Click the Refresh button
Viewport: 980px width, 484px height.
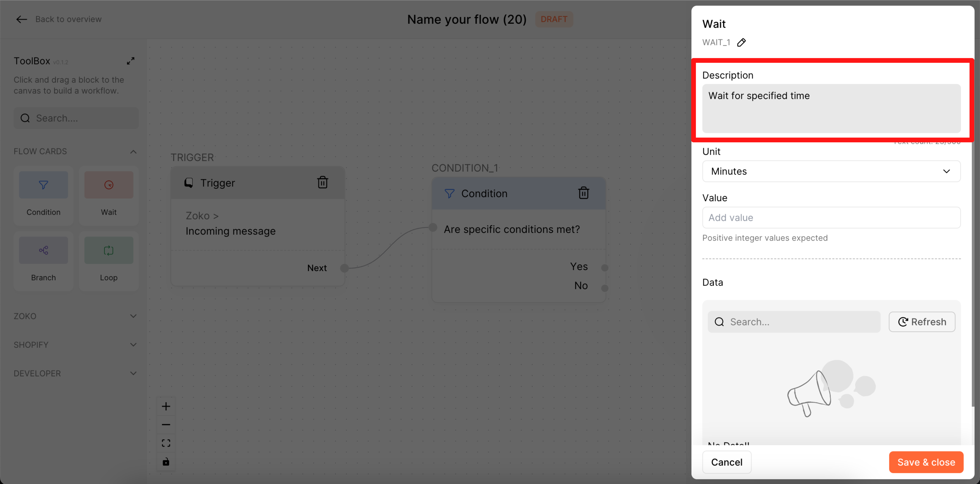922,322
